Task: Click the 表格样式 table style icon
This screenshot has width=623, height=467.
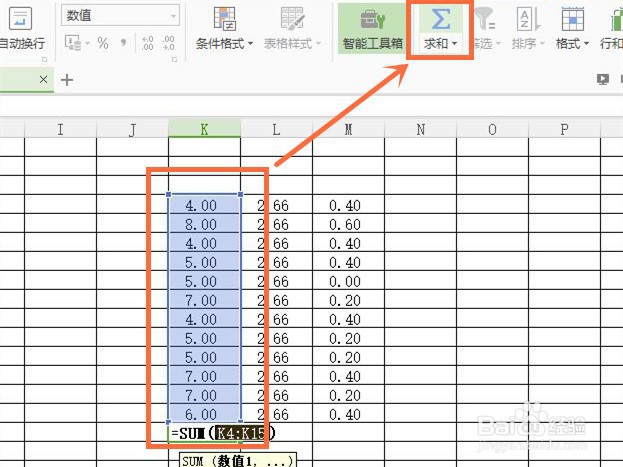Action: pyautogui.click(x=292, y=19)
